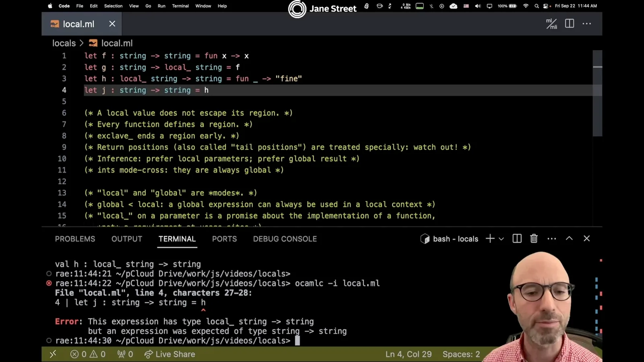Split the editor to the right

tap(570, 24)
